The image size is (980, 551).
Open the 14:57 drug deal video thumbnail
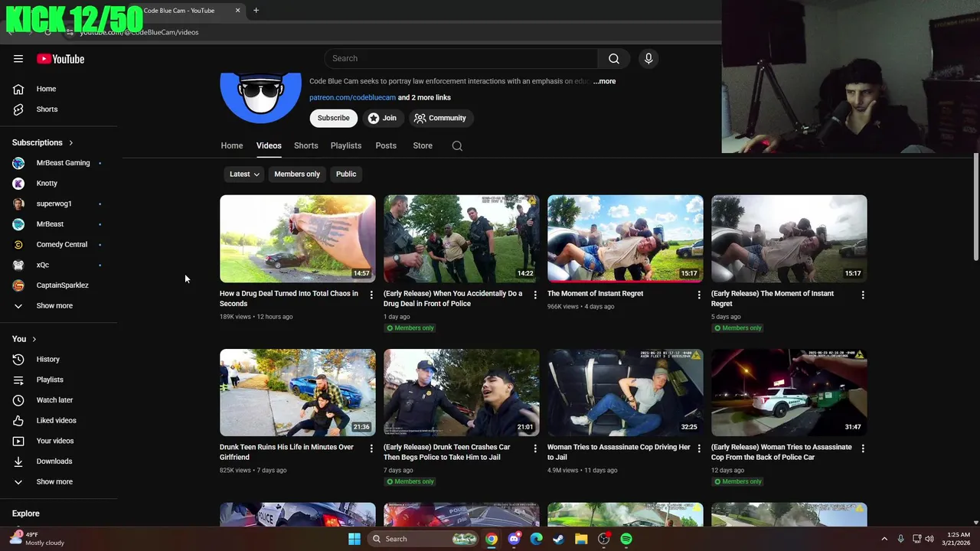click(x=298, y=239)
